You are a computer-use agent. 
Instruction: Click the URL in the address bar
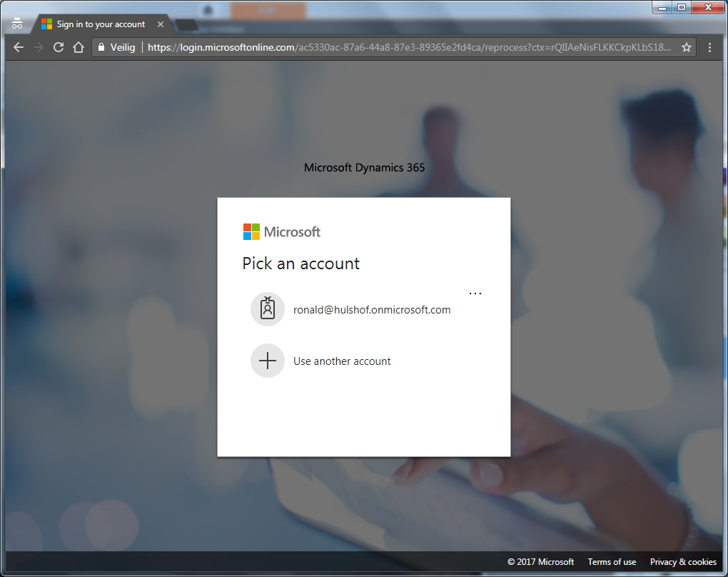409,47
